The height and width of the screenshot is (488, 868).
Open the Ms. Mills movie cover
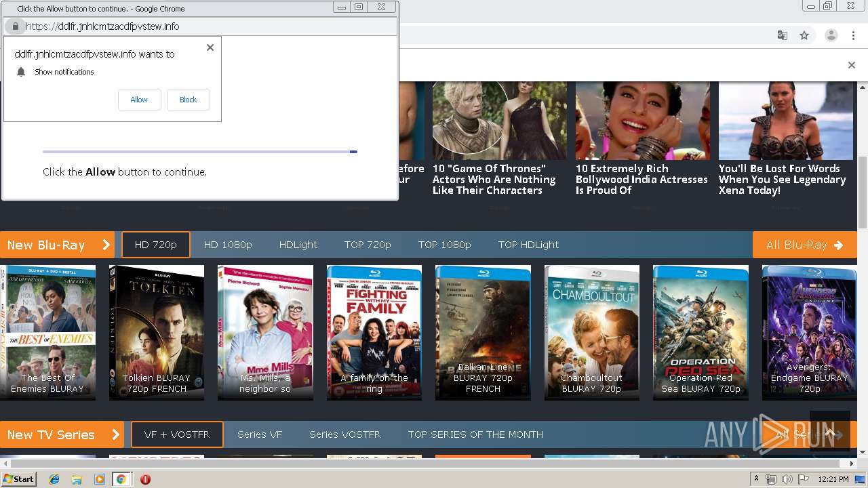[265, 332]
